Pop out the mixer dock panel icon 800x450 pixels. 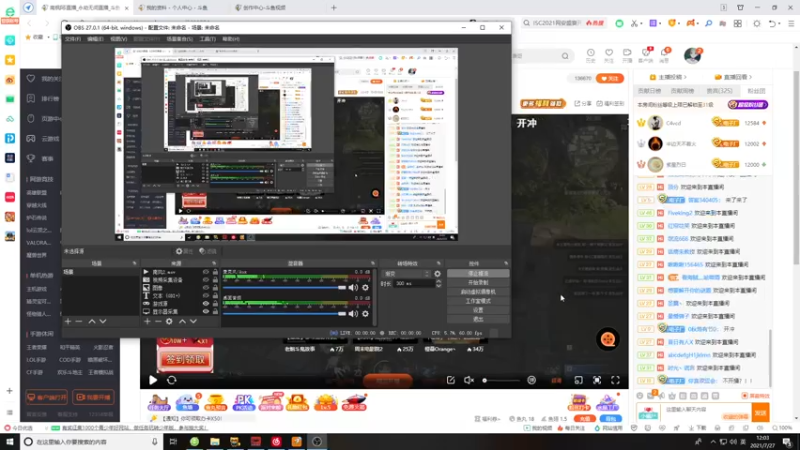[x=372, y=263]
